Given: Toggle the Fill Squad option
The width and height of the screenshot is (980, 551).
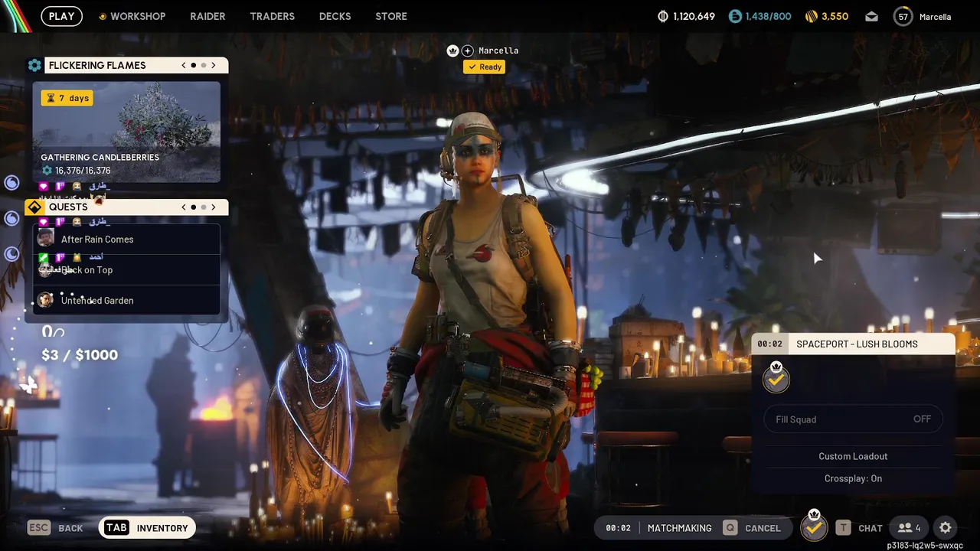Looking at the screenshot, I should [854, 419].
